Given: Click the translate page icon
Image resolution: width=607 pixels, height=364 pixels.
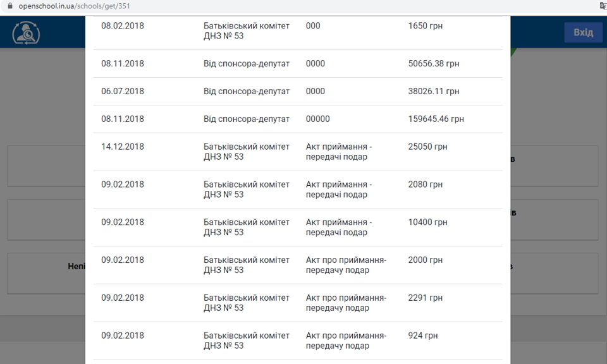Looking at the screenshot, I should (x=603, y=6).
